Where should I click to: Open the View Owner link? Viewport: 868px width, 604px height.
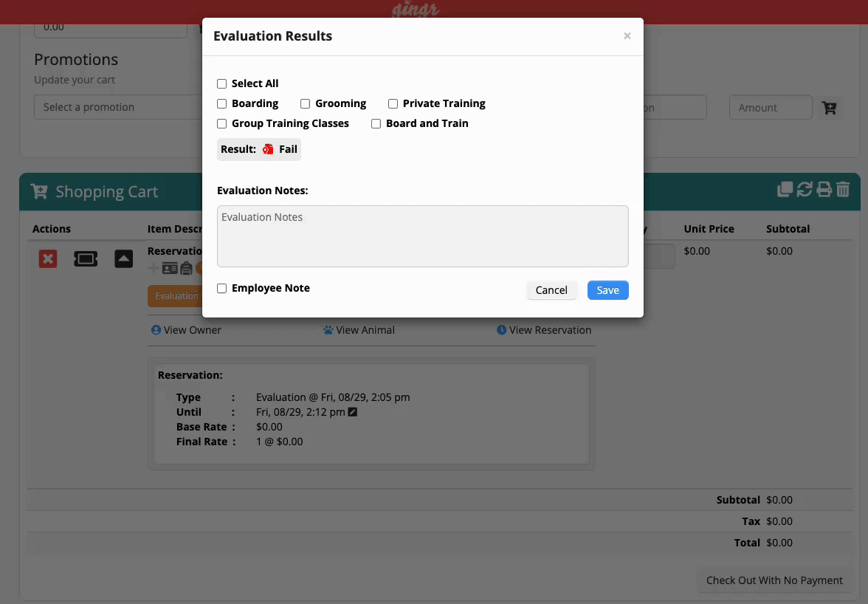pyautogui.click(x=186, y=330)
